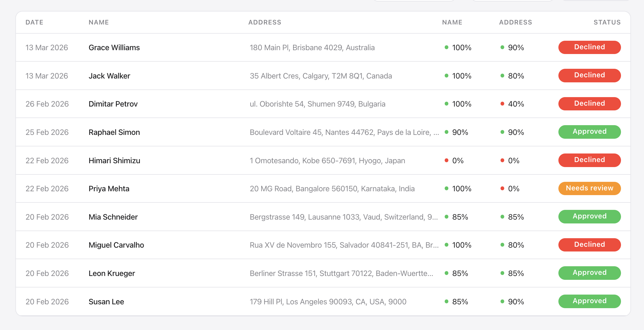Screen dimensions: 644x330
Task: Click the NAME header next to DATE
Action: 99,22
